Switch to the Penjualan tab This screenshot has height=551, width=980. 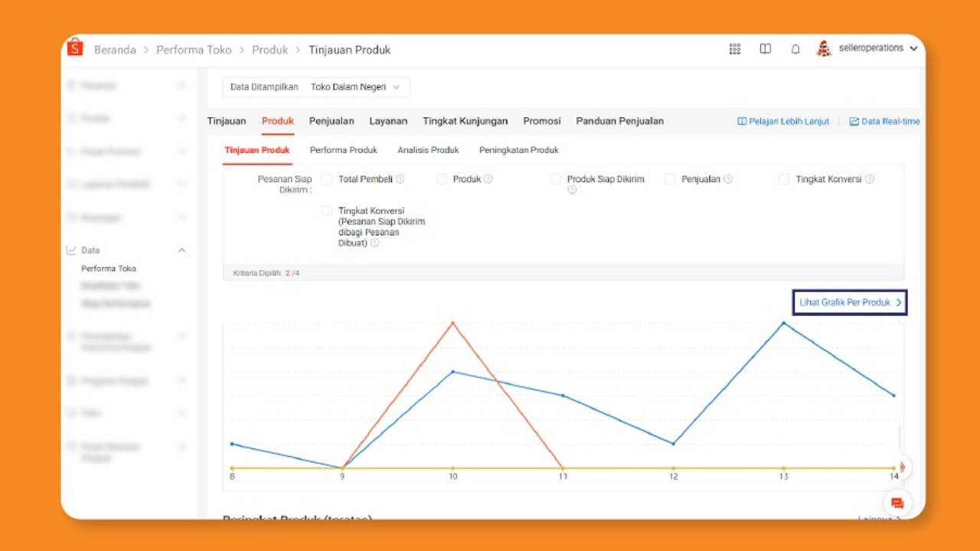[332, 121]
